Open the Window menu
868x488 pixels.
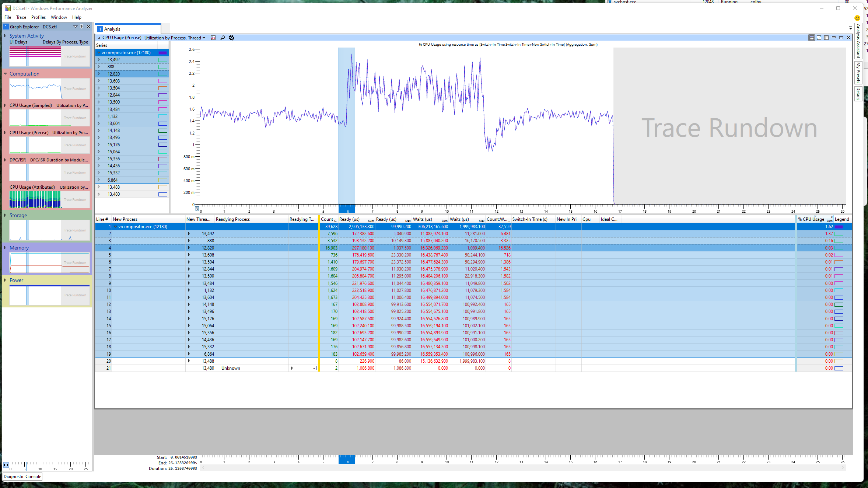59,17
